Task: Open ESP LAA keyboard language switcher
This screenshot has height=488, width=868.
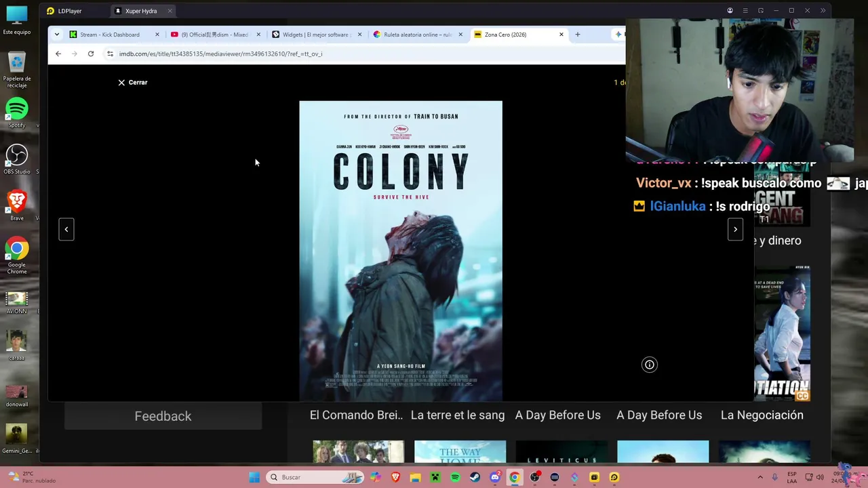Action: coord(792,477)
